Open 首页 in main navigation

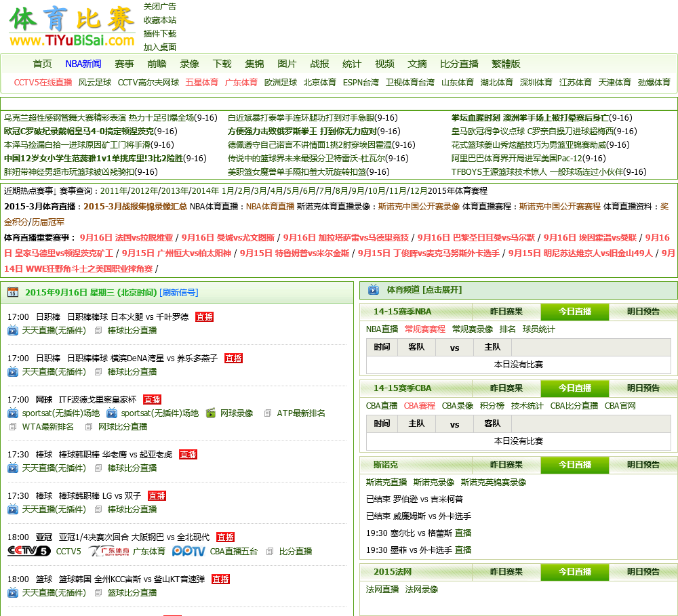[x=42, y=64]
